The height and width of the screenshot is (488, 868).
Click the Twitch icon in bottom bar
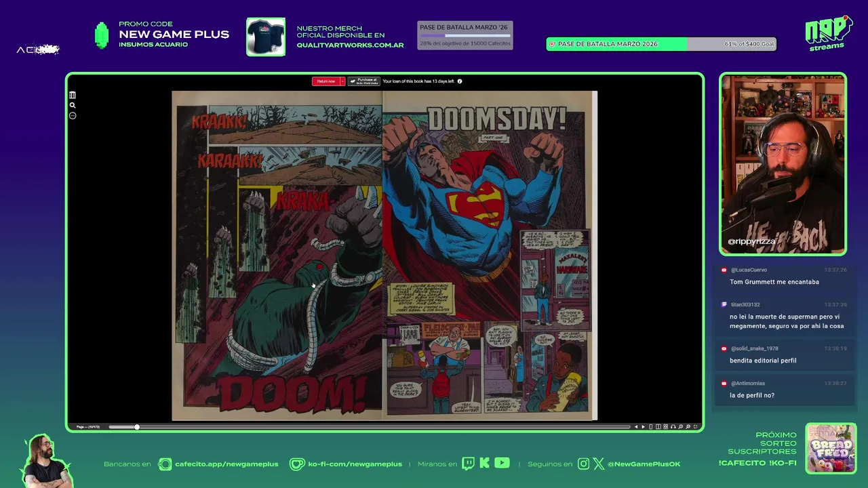click(468, 464)
